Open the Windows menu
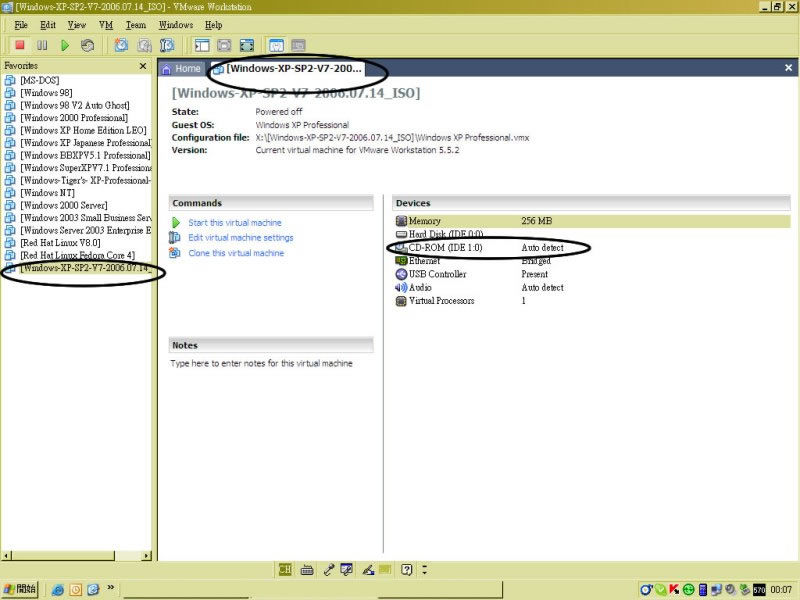 click(x=176, y=25)
